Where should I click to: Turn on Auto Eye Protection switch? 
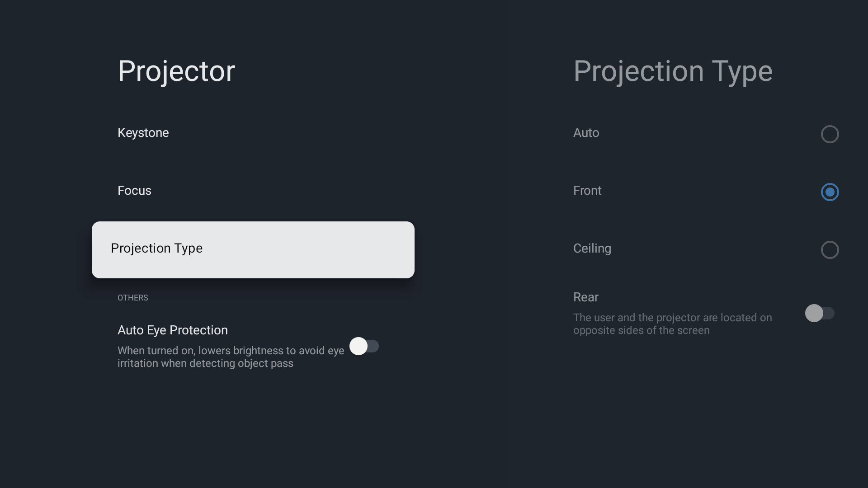tap(364, 347)
